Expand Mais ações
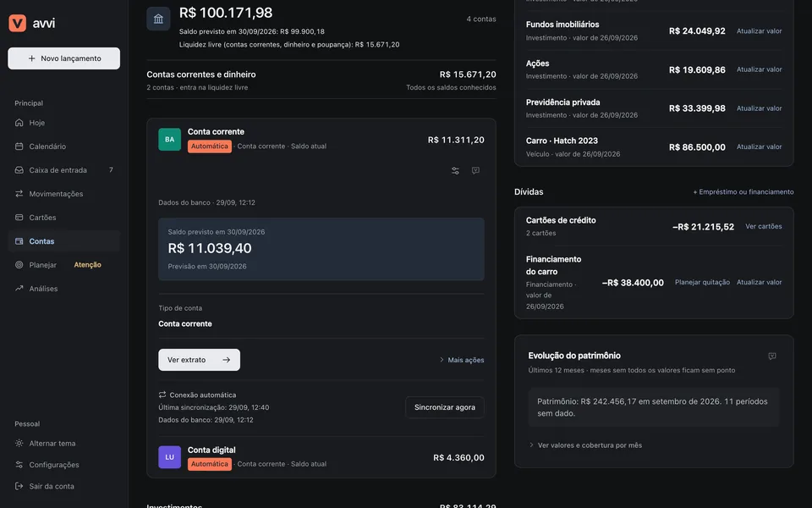The width and height of the screenshot is (812, 508). tap(462, 360)
